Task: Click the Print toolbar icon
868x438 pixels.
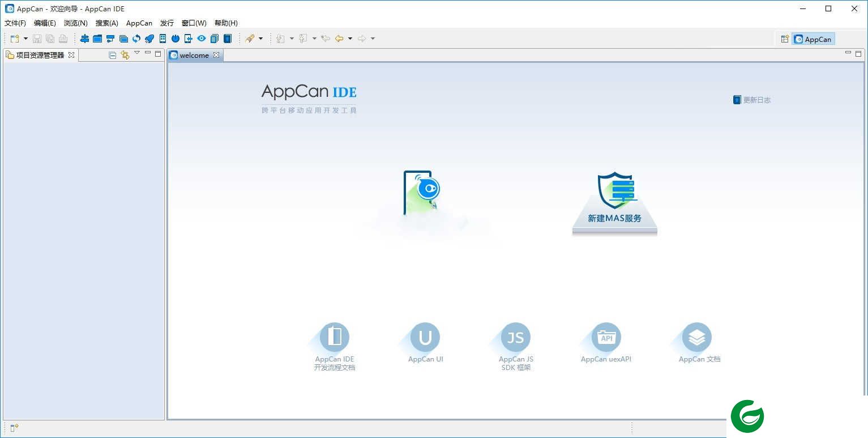Action: pos(63,39)
